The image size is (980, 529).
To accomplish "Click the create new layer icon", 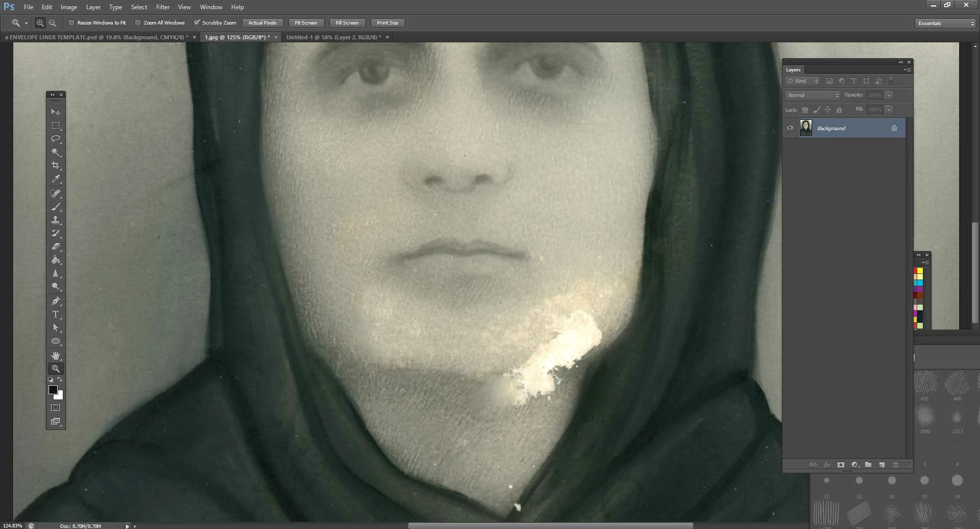I will tap(881, 465).
